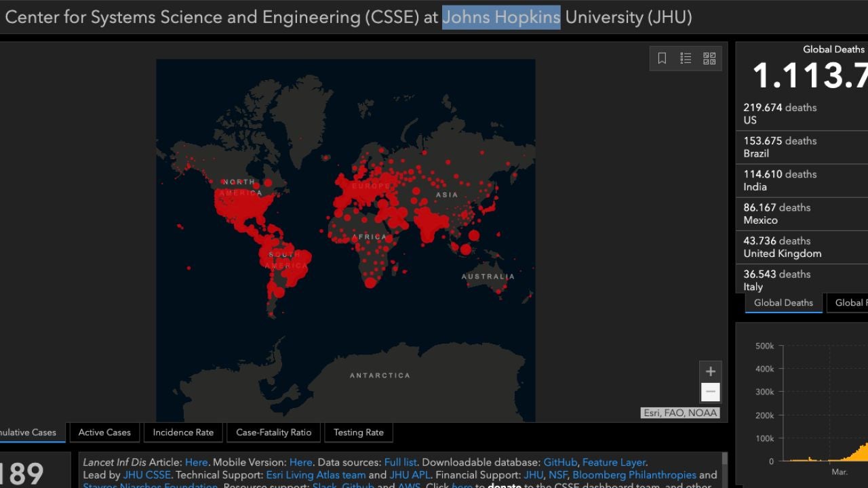
Task: Open Esri Living Atlas team link
Action: coord(316,475)
